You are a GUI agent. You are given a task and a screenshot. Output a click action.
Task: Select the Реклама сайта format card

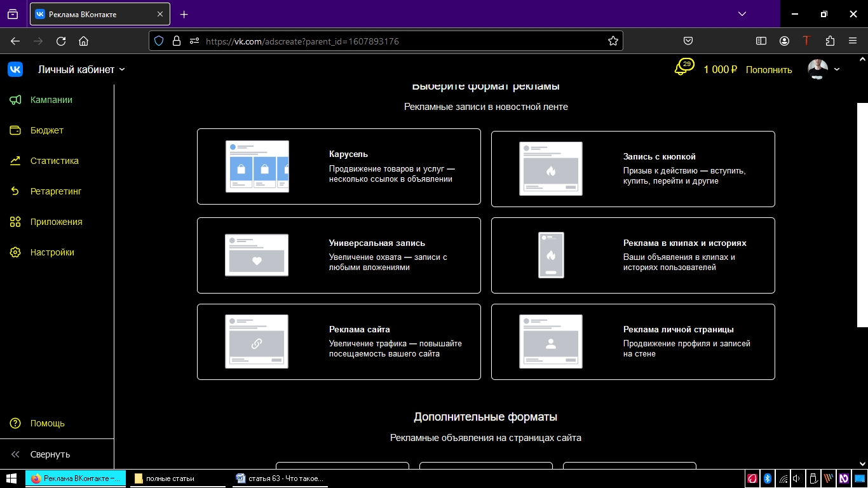click(x=339, y=342)
